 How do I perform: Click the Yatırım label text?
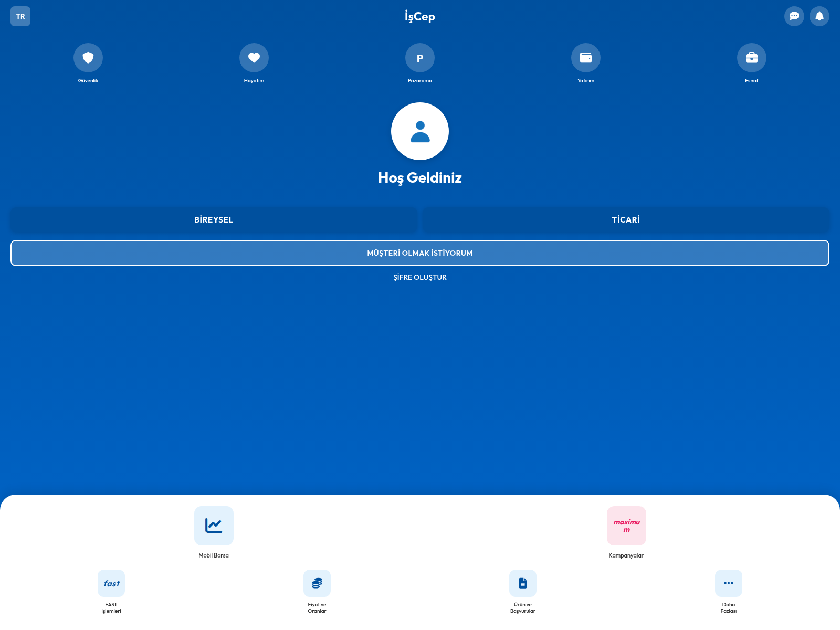click(586, 81)
